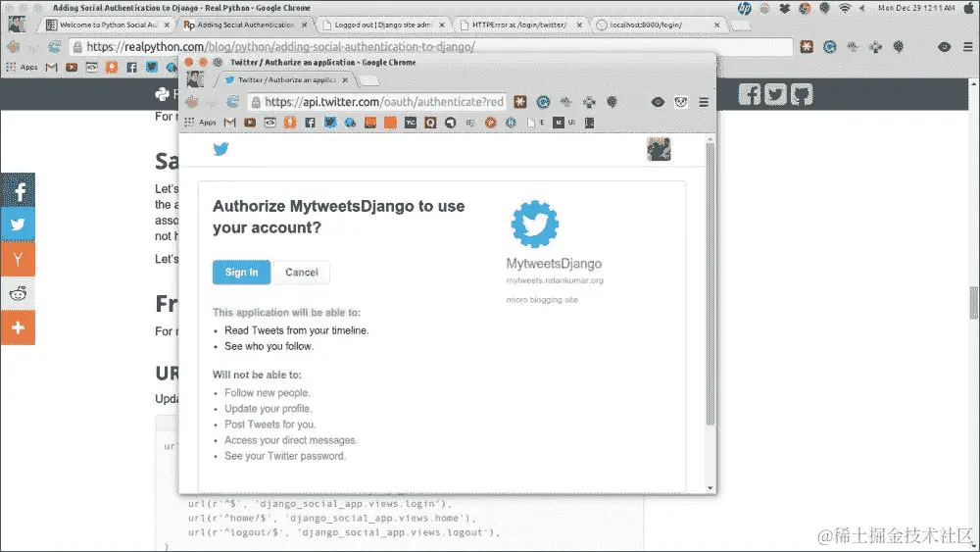Click the HP icon in system tray
Screen dimensions: 980x552
coord(745,8)
